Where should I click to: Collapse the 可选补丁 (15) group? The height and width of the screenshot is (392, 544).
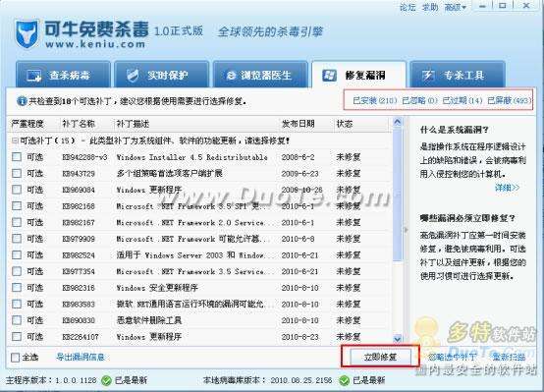tap(15, 140)
